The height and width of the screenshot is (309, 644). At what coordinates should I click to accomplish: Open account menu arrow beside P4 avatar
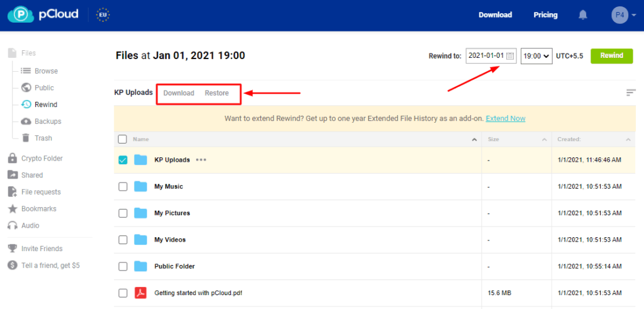point(634,15)
